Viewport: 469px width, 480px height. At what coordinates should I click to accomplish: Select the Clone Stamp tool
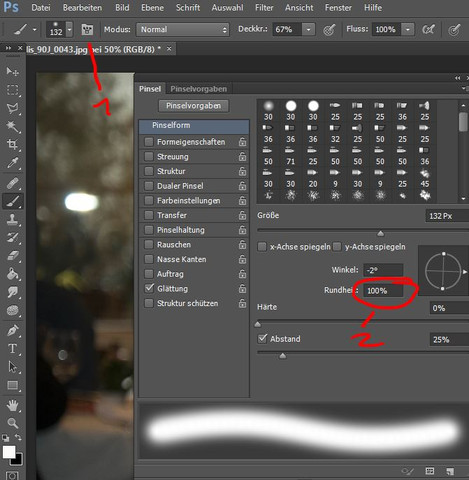[12, 219]
